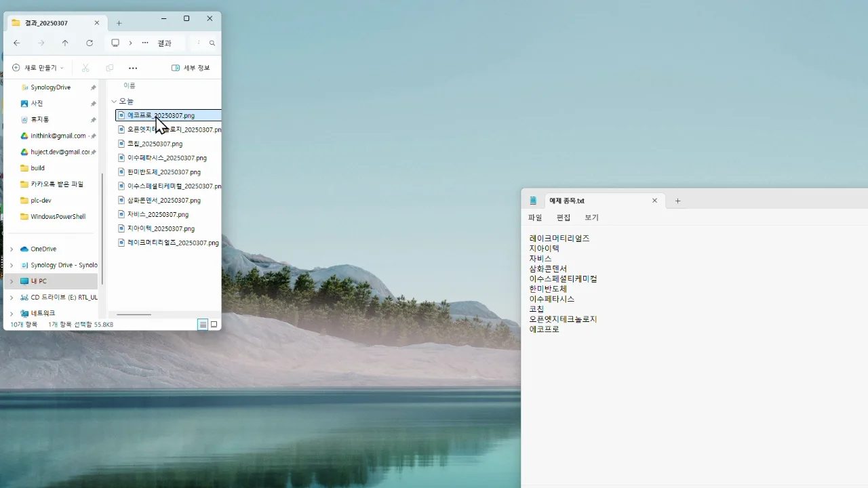Select file 에코프로_20250307.png
This screenshot has height=488, width=868.
coord(168,115)
